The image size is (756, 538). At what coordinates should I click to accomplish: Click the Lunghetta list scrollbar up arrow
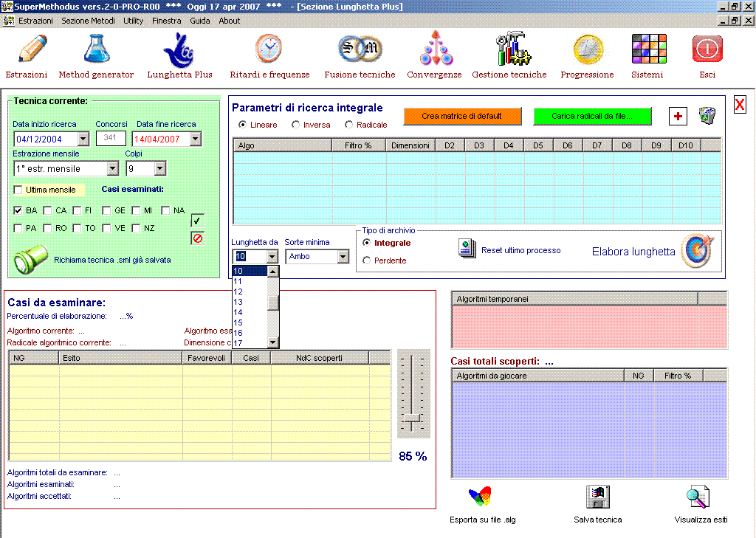(273, 272)
